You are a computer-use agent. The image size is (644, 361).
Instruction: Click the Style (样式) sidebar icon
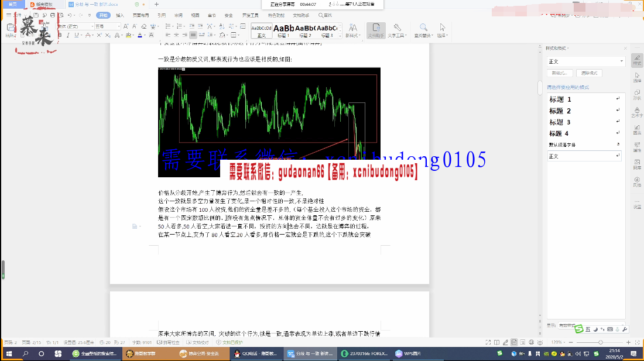coord(637,60)
